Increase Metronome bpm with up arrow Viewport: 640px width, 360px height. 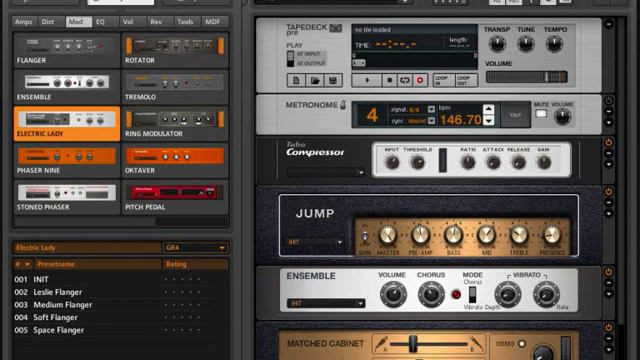click(488, 109)
